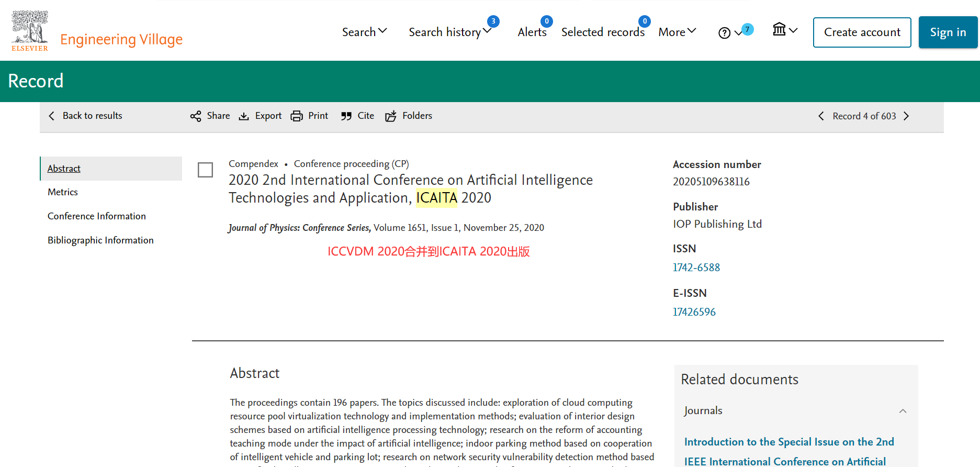Click the Cite quotation icon

point(346,116)
